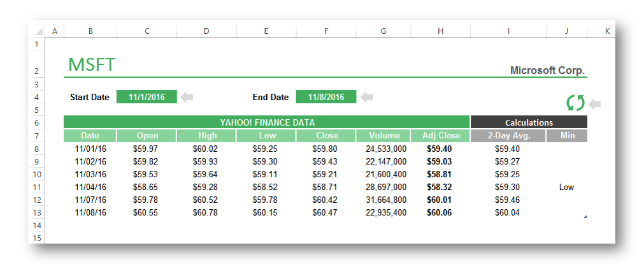Click the Close column heading
Viewport: 644px width, 264px height.
coord(326,136)
